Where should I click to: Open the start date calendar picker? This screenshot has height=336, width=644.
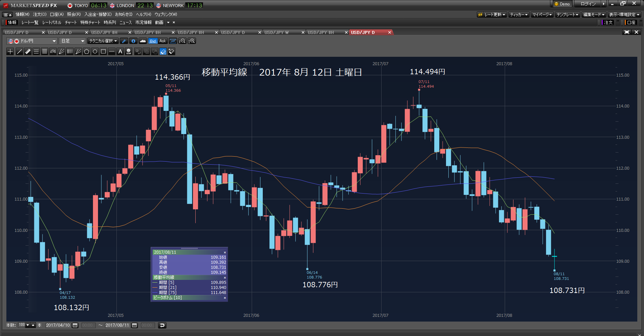(x=75, y=325)
